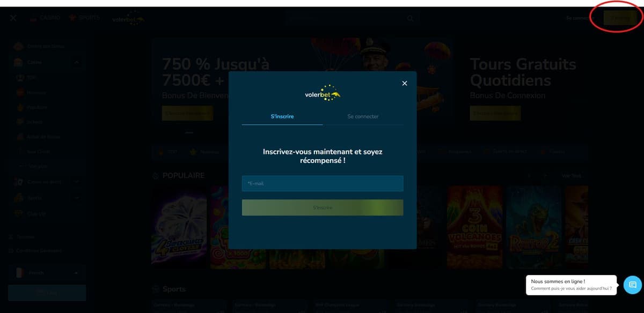Screen dimensions: 644x313
Task: Click the circled S'inscrire button in the header
Action: point(619,18)
